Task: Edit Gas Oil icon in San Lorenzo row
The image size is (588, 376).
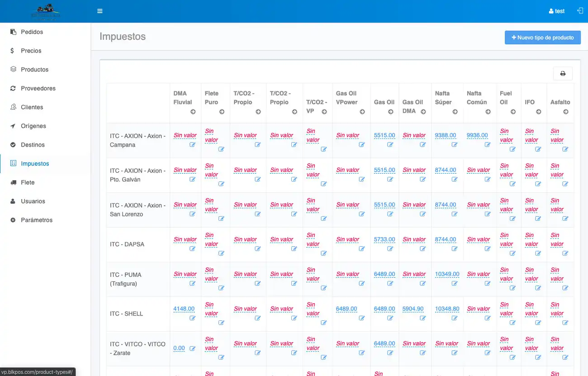Action: 390,214
